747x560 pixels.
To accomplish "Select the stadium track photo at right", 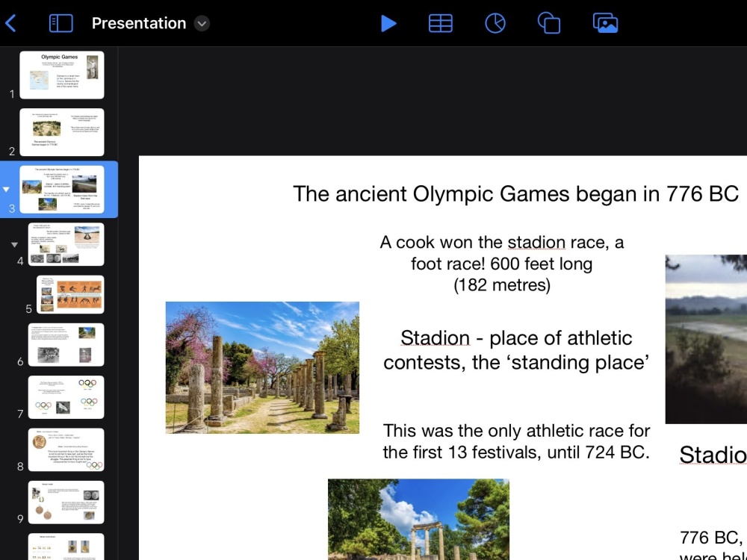I will 706,339.
